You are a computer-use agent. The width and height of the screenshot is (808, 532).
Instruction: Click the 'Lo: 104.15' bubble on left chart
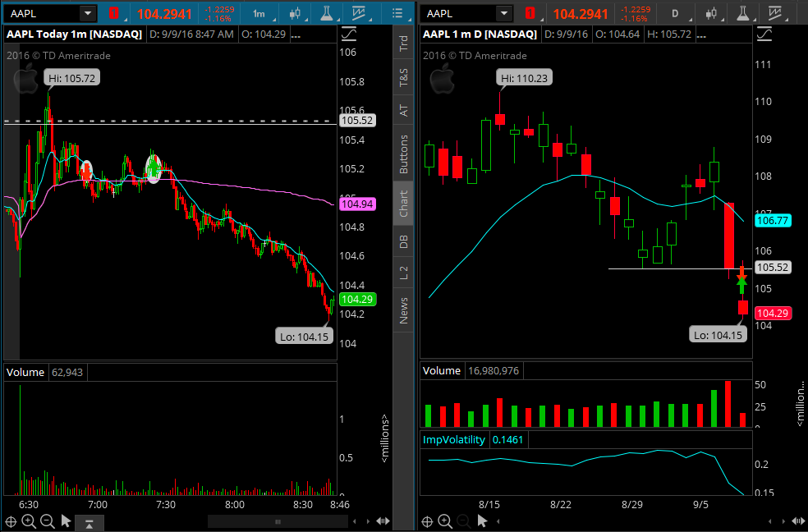(x=304, y=337)
